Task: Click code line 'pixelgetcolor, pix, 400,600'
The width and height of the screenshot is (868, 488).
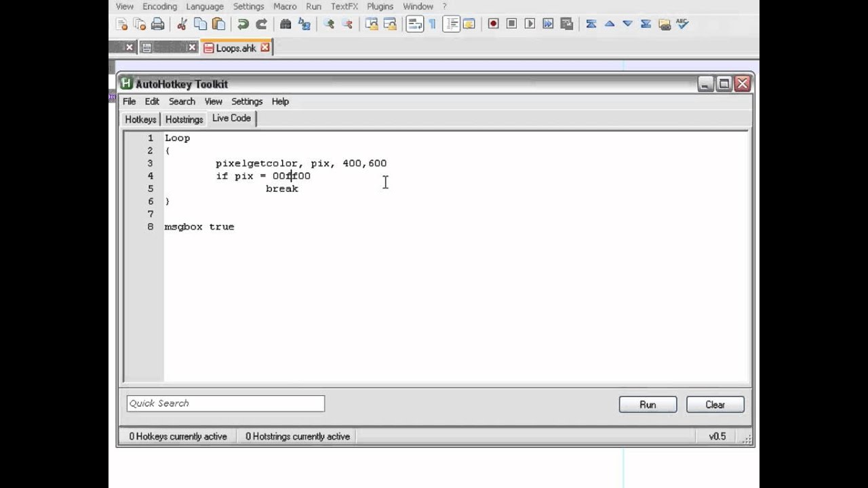Action: [x=301, y=163]
